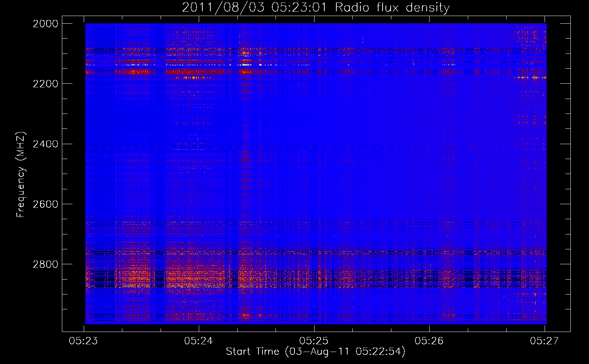Click the '2600' frequency axis label

pos(46,204)
